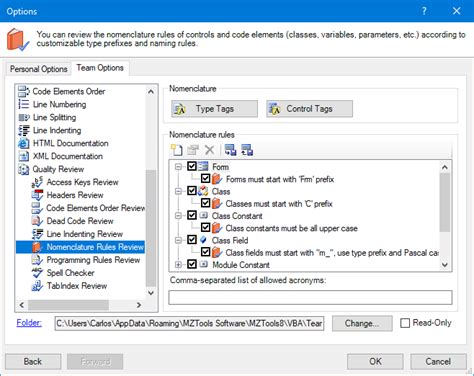This screenshot has width=474, height=376.
Task: Click the rules list scroll down arrow
Action: pyautogui.click(x=445, y=265)
